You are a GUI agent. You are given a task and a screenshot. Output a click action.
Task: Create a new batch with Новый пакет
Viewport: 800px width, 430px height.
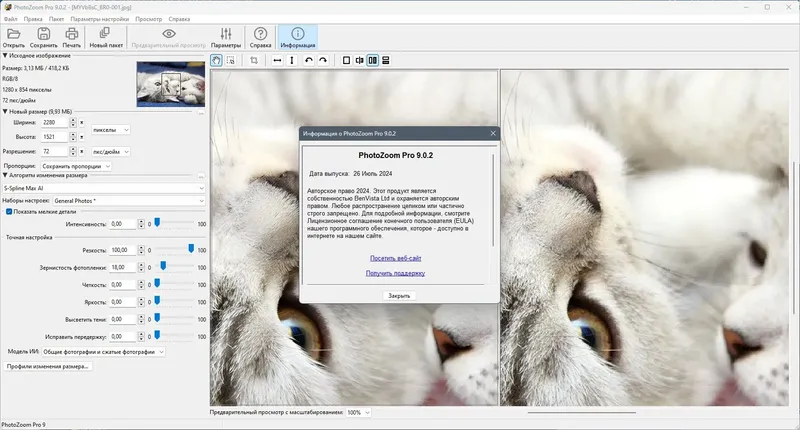pos(106,38)
